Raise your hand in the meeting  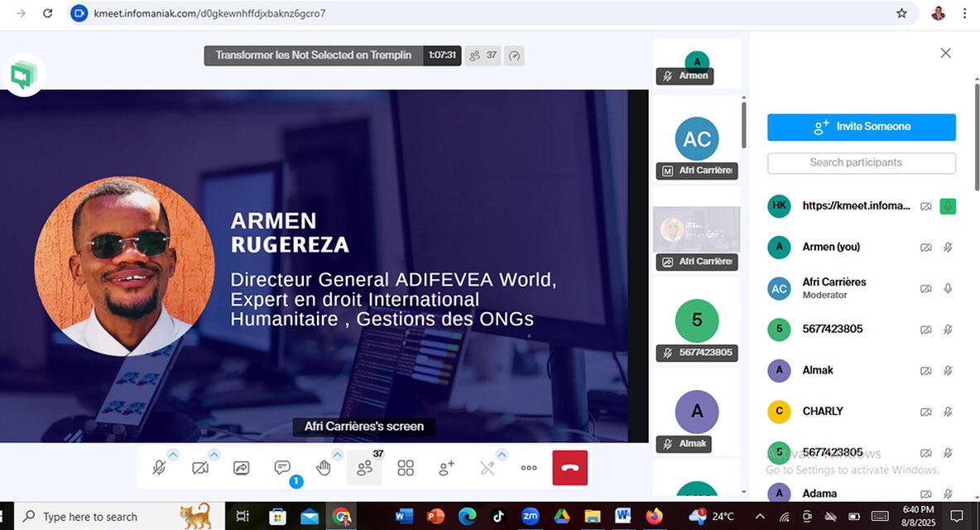[x=323, y=468]
